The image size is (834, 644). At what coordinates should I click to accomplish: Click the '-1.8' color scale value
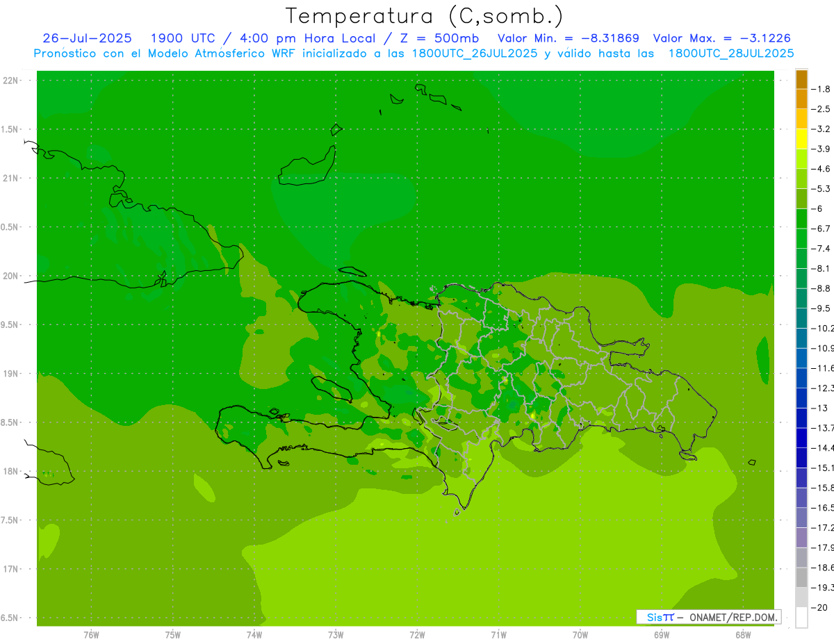point(822,89)
